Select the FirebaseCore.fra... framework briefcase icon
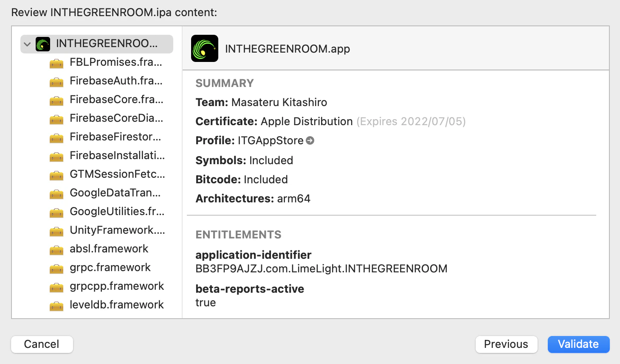The width and height of the screenshot is (620, 364). 56,101
